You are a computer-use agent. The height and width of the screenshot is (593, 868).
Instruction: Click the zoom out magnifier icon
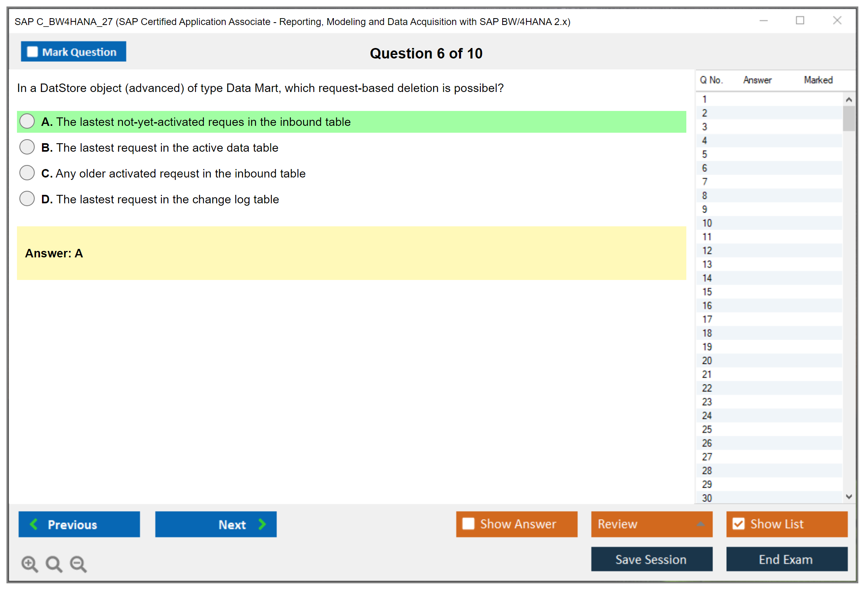[x=78, y=564]
